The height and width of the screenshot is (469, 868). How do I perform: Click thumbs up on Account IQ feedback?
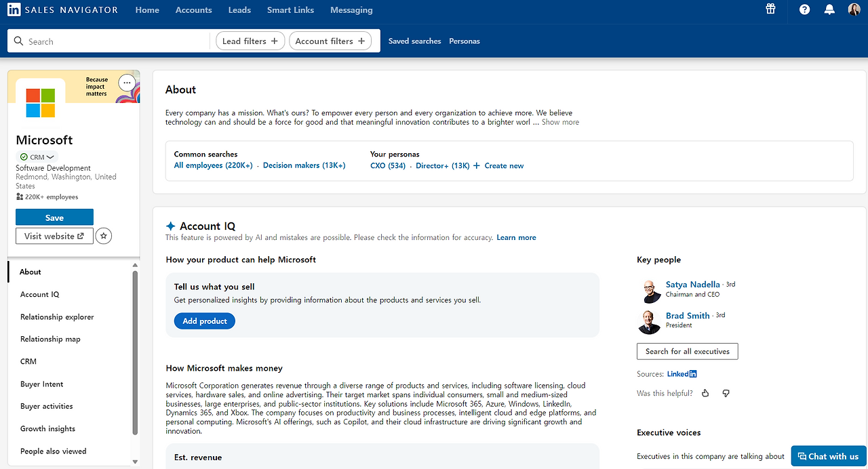705,393
